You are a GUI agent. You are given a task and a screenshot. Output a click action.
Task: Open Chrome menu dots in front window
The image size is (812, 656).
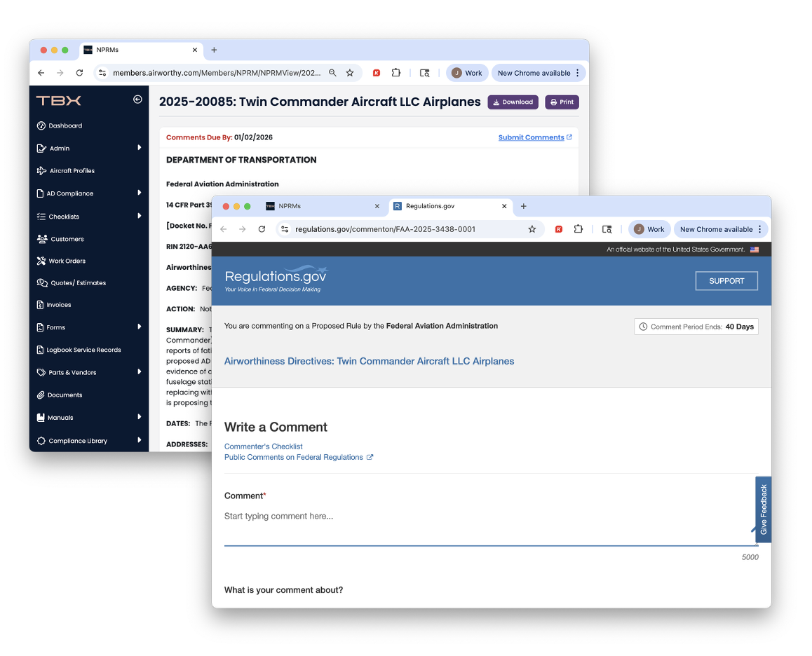759,229
